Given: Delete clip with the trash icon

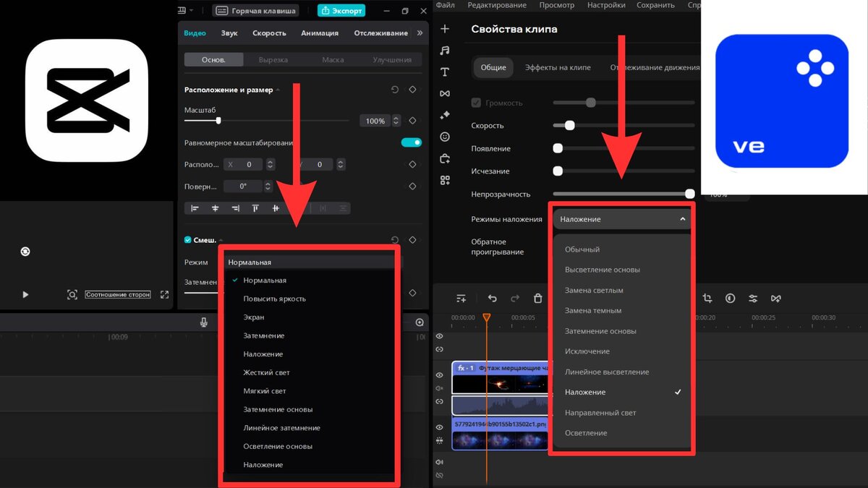Looking at the screenshot, I should (x=537, y=299).
